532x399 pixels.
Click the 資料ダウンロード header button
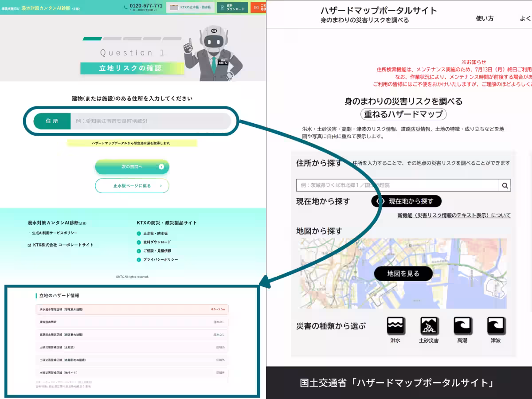tap(232, 7)
